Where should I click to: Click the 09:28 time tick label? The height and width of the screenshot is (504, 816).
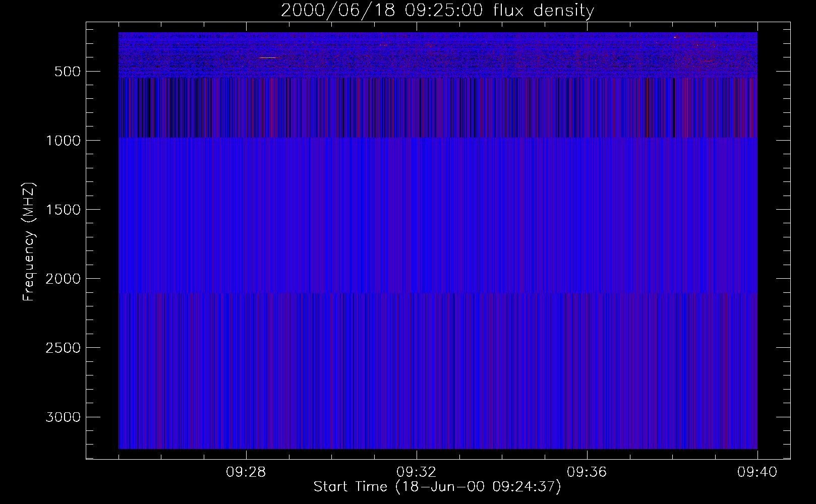pos(246,472)
